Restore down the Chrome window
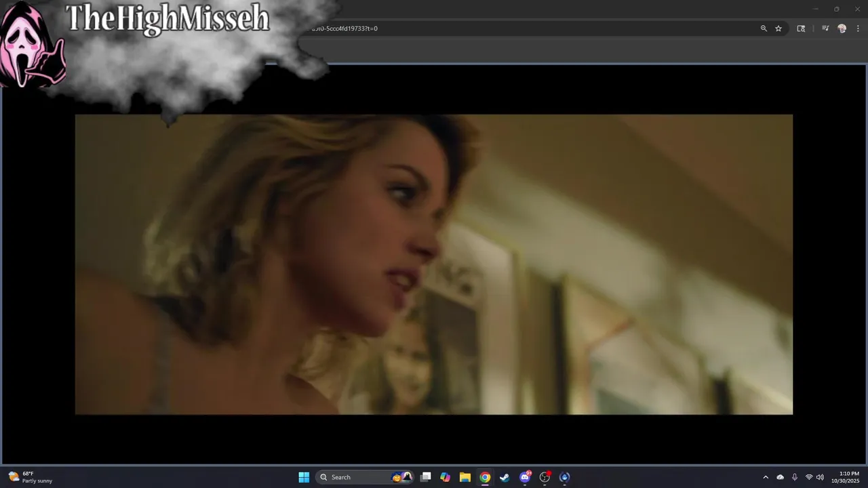The width and height of the screenshot is (868, 488). point(836,9)
